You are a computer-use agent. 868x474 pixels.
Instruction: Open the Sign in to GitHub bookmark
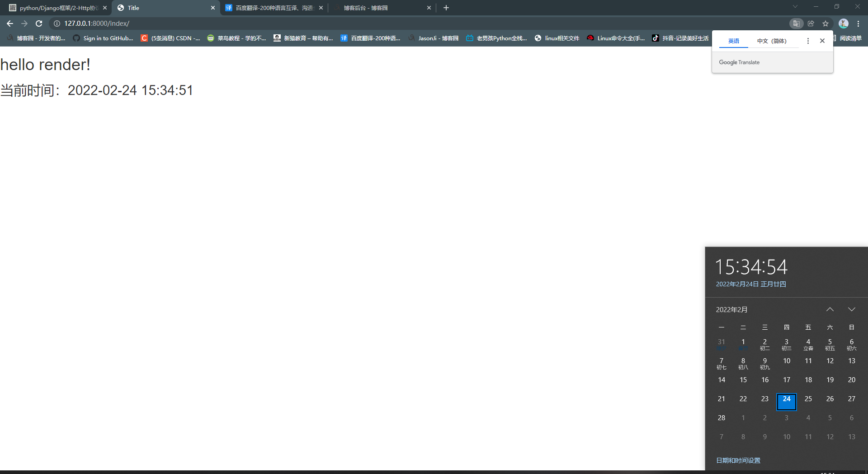[x=103, y=38]
